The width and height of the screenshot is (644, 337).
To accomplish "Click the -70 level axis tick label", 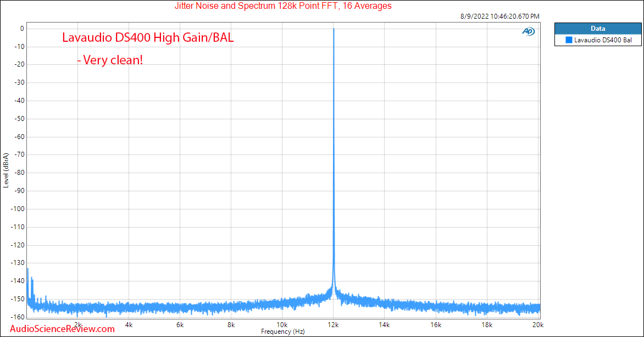I will point(19,154).
